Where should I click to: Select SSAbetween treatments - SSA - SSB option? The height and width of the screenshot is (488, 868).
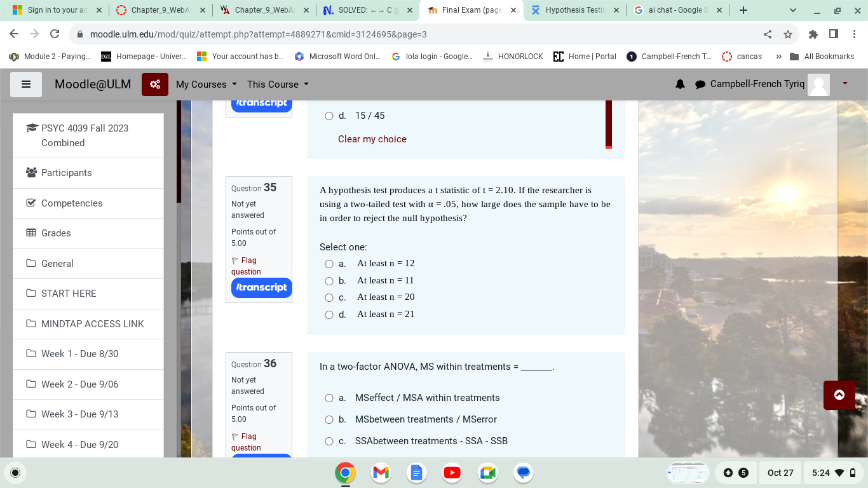tap(329, 441)
